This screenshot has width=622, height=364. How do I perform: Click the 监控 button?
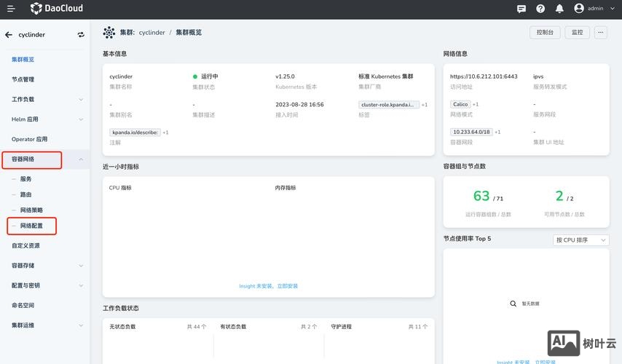(x=577, y=33)
